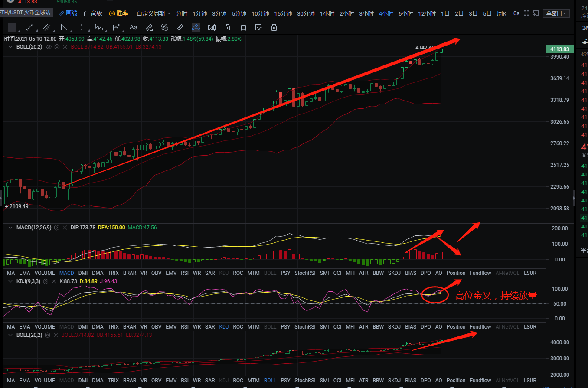Click the first eraser-link icon after Aa
588x388 pixels.
[x=149, y=27]
